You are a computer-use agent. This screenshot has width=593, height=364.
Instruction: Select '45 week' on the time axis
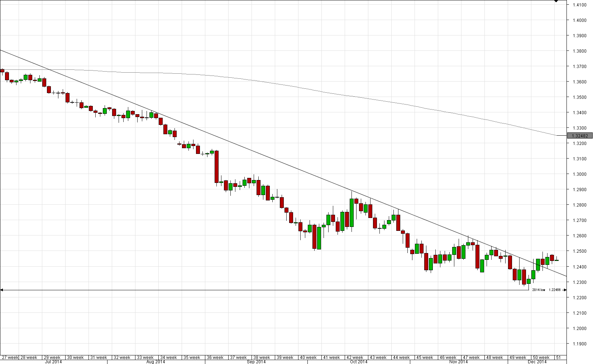(x=425, y=357)
